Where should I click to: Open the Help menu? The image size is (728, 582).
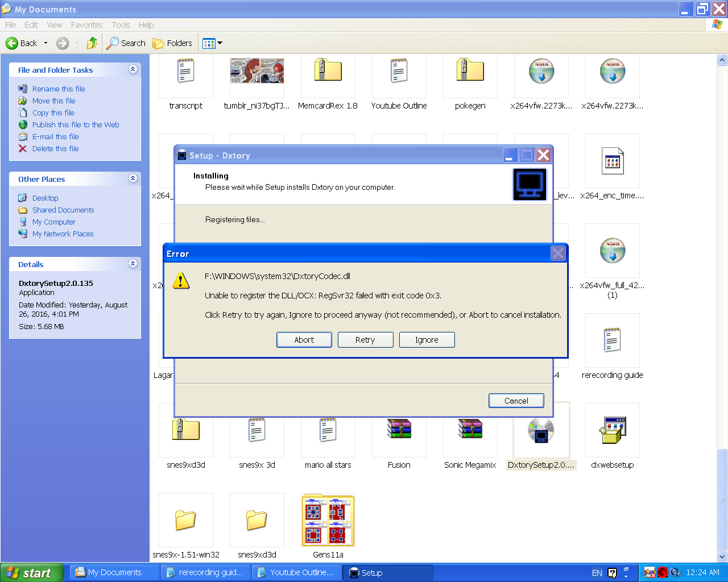click(x=146, y=25)
